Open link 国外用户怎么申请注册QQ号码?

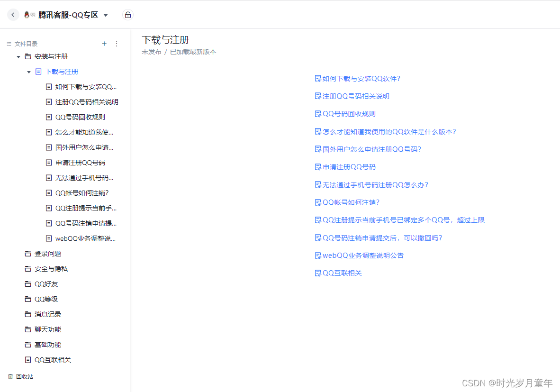[372, 149]
